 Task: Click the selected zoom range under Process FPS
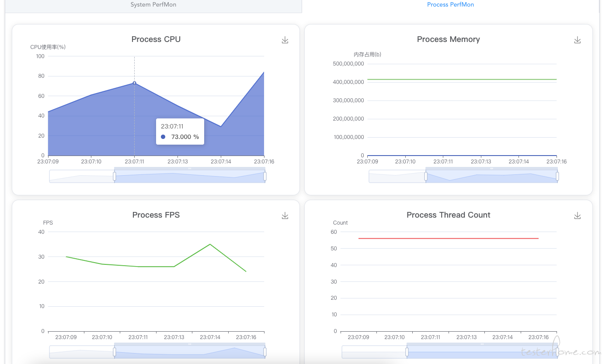(190, 353)
